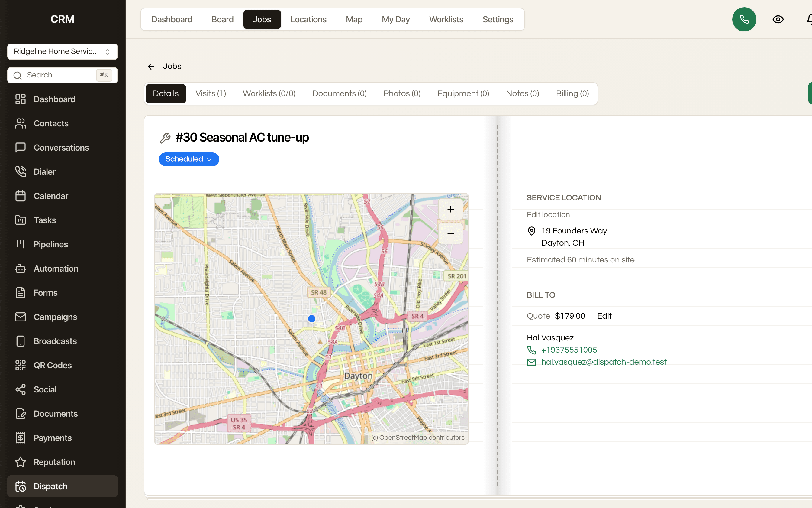
Task: Zoom out on the map
Action: (x=451, y=233)
